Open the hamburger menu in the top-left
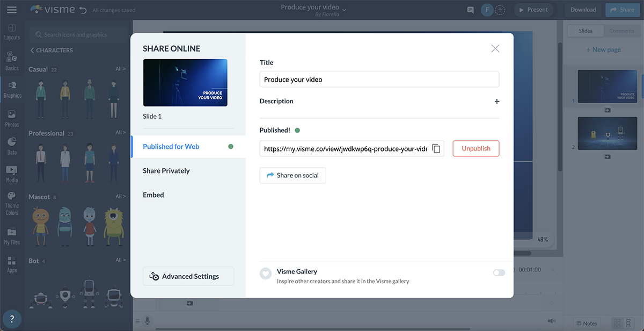This screenshot has width=644, height=331. coord(12,10)
